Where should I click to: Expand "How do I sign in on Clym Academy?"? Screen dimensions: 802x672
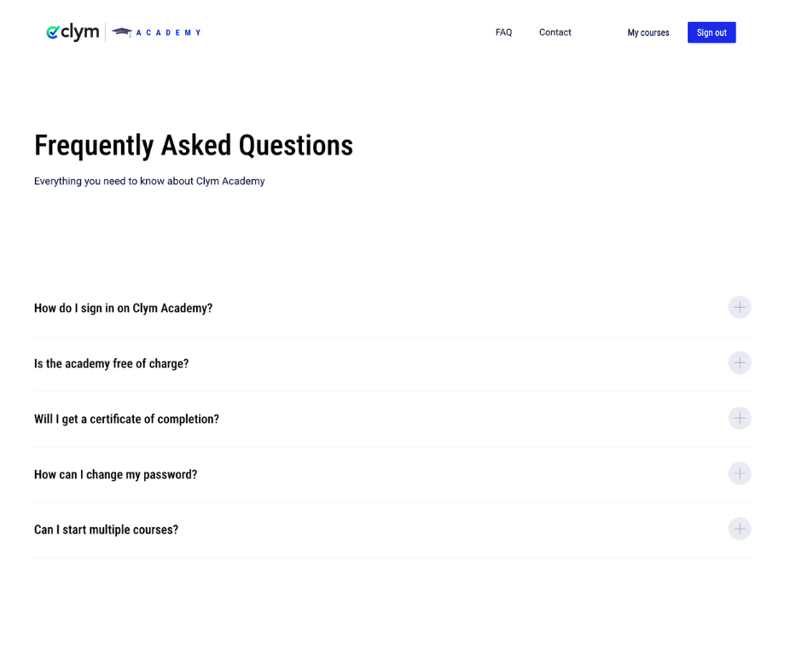(x=123, y=308)
